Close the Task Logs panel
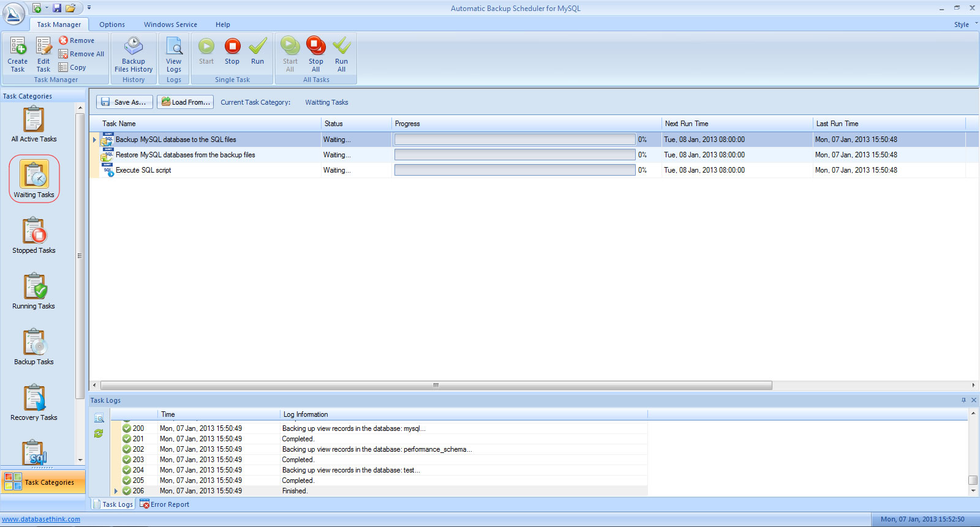This screenshot has width=980, height=527. tap(974, 400)
